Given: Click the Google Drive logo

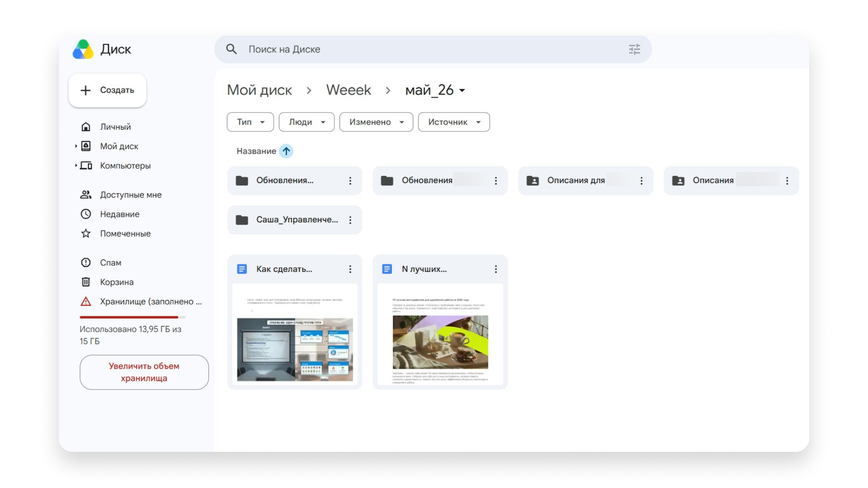Looking at the screenshot, I should [x=83, y=49].
